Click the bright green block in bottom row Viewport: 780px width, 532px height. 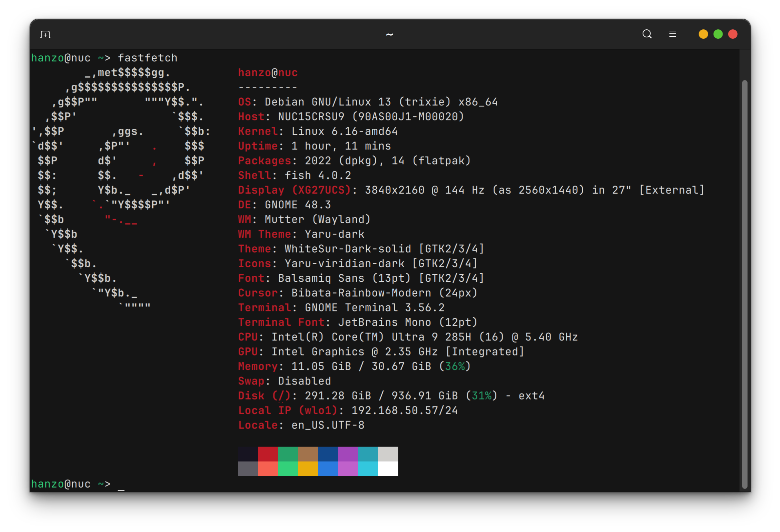click(288, 468)
